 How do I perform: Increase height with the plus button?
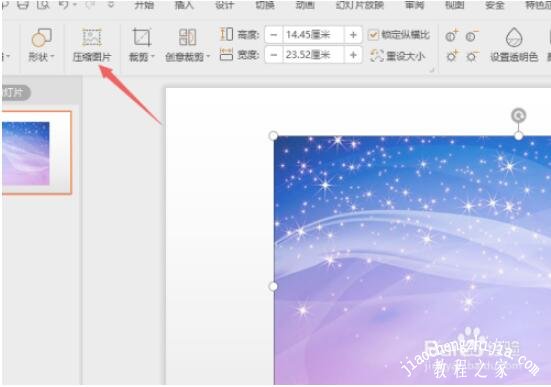pos(353,35)
